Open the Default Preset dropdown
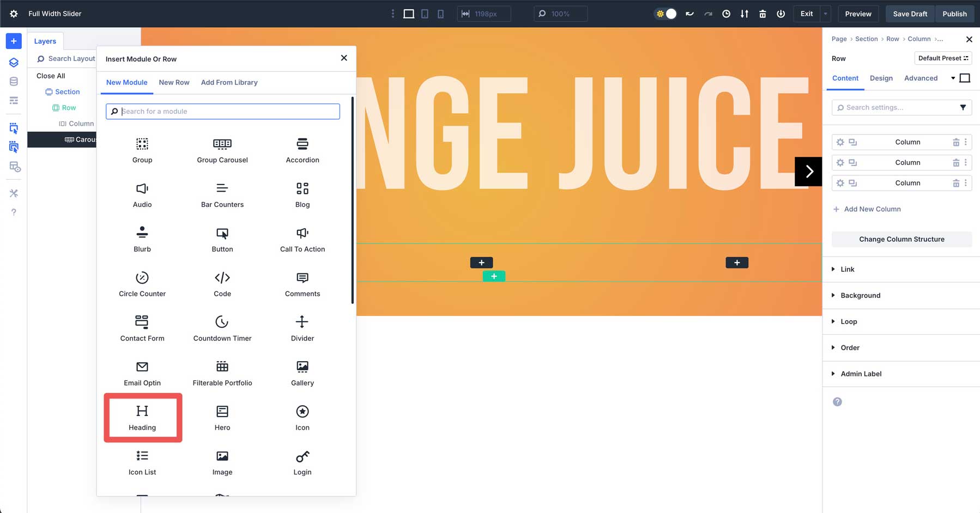Image resolution: width=980 pixels, height=513 pixels. (x=943, y=58)
